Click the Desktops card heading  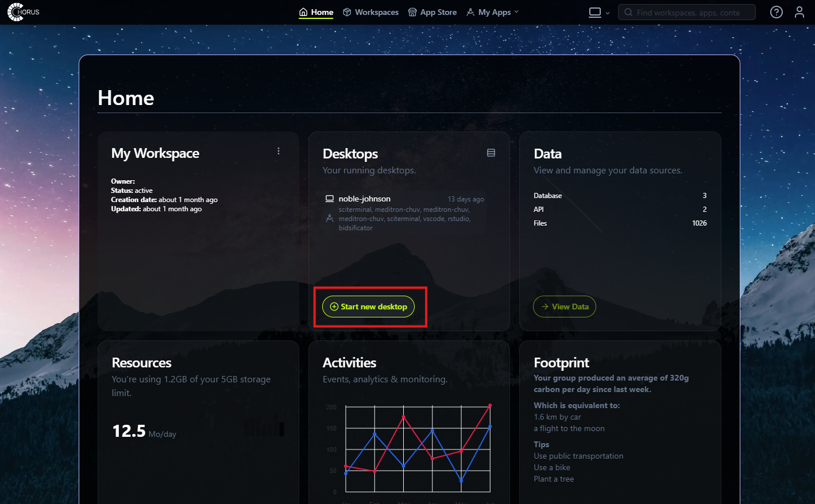coord(350,154)
